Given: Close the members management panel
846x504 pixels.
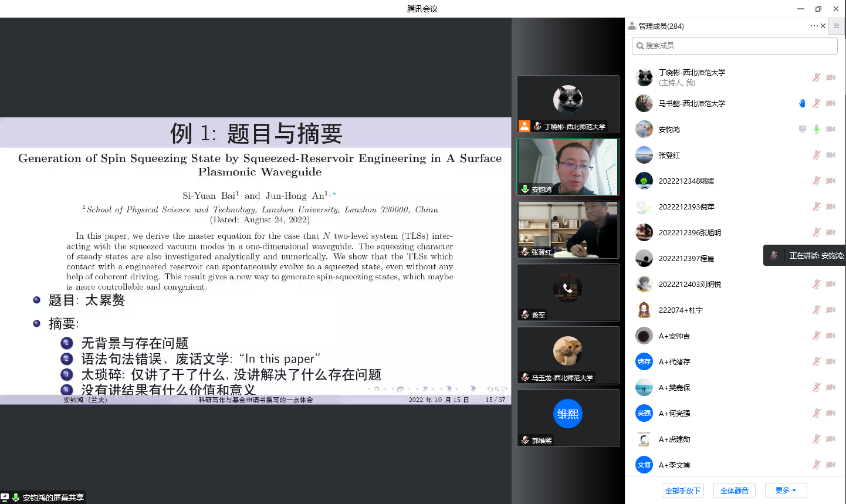Looking at the screenshot, I should (823, 26).
